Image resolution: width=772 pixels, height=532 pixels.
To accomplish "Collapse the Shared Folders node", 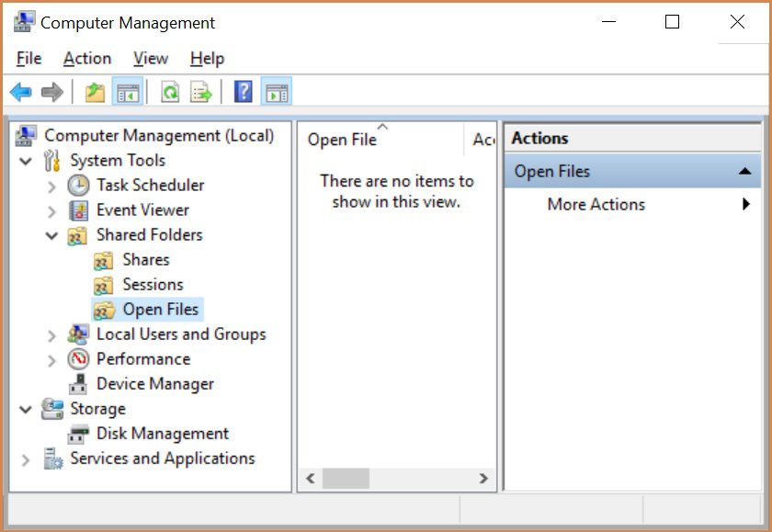I will tap(51, 235).
